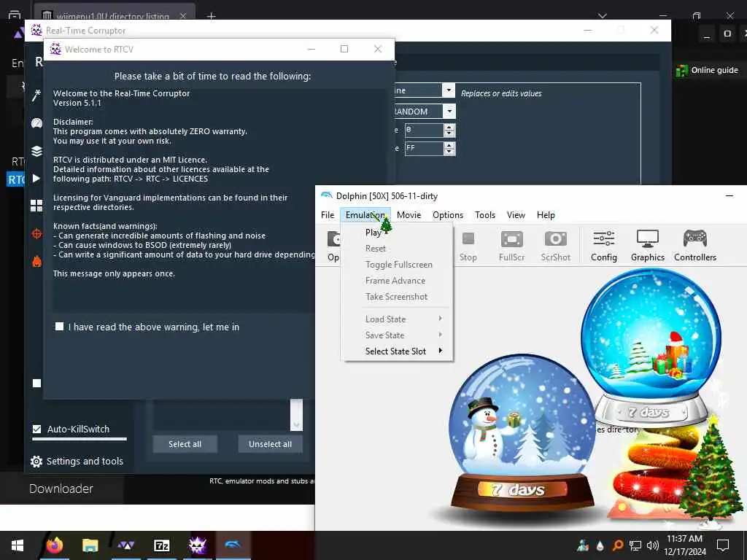Choose Reset in the Emulation menu
This screenshot has width=747, height=560.
pos(397,249)
